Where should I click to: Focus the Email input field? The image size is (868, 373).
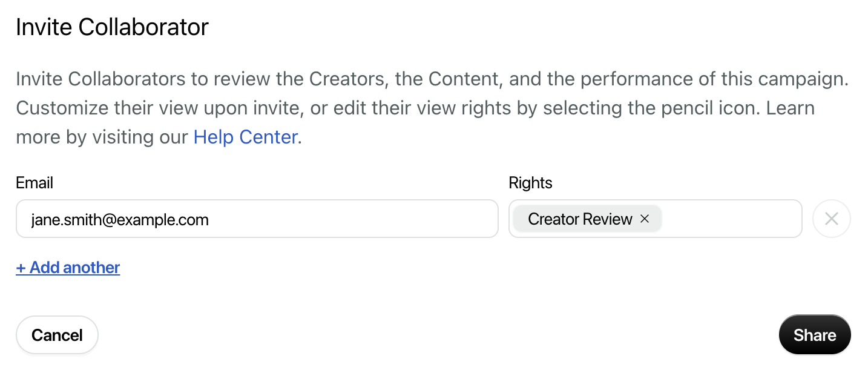[257, 219]
